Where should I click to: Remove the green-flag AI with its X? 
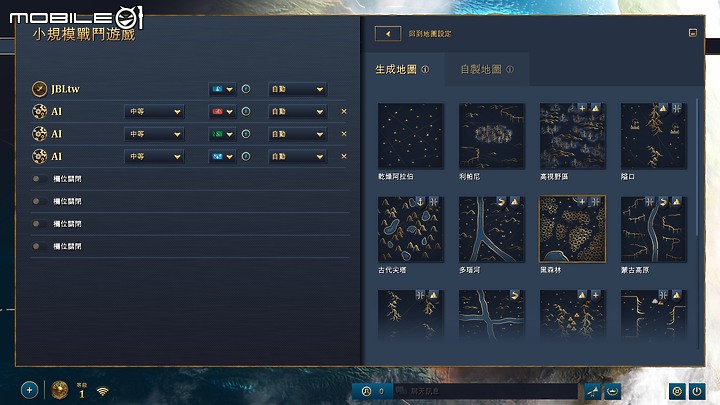[344, 134]
